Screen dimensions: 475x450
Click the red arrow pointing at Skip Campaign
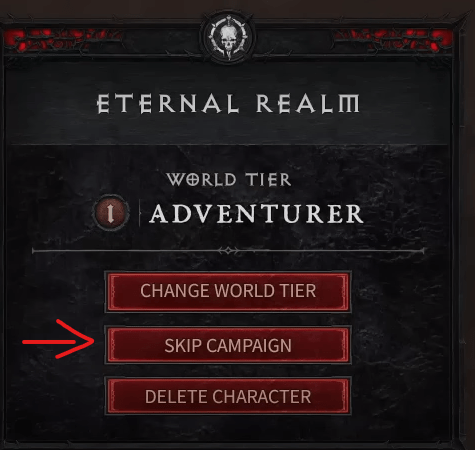(58, 339)
